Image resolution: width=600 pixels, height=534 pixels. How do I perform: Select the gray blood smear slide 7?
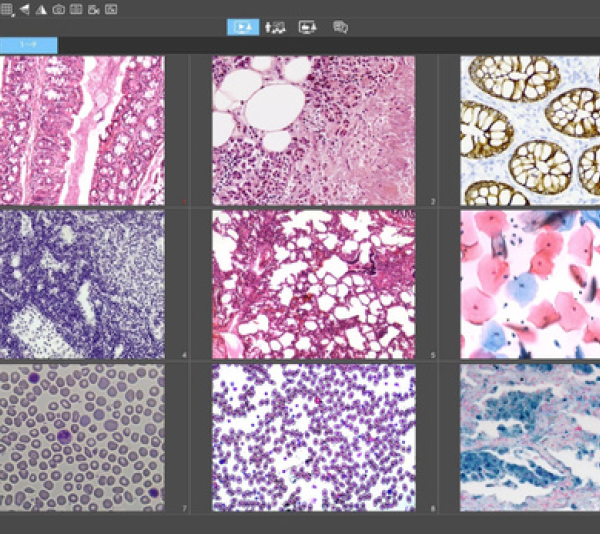click(82, 437)
